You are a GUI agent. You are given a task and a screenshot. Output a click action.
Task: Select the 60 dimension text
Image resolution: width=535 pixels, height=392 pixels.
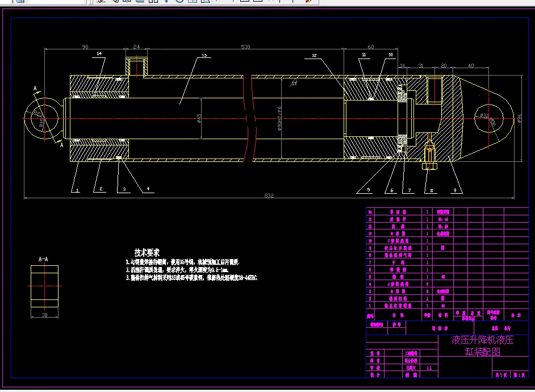coord(370,47)
